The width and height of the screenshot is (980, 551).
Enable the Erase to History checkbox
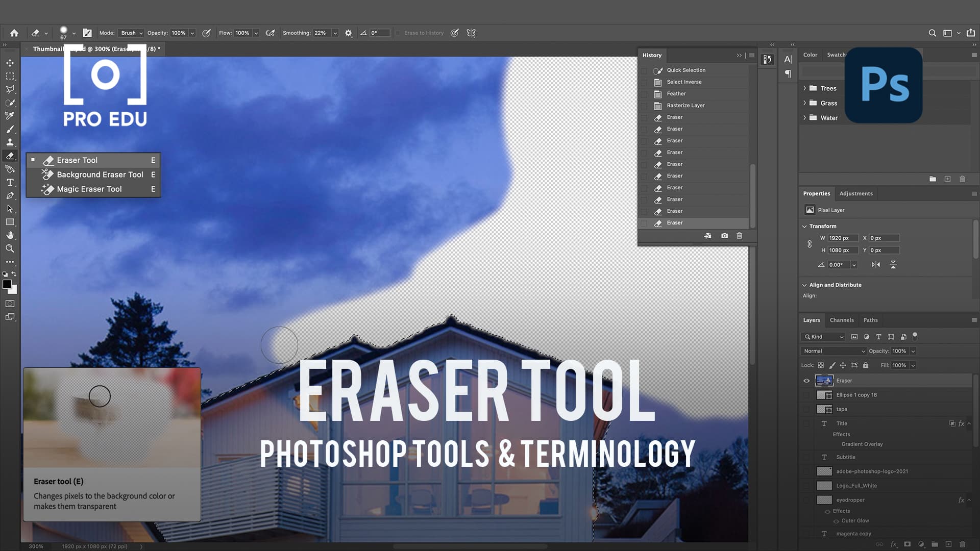399,33
